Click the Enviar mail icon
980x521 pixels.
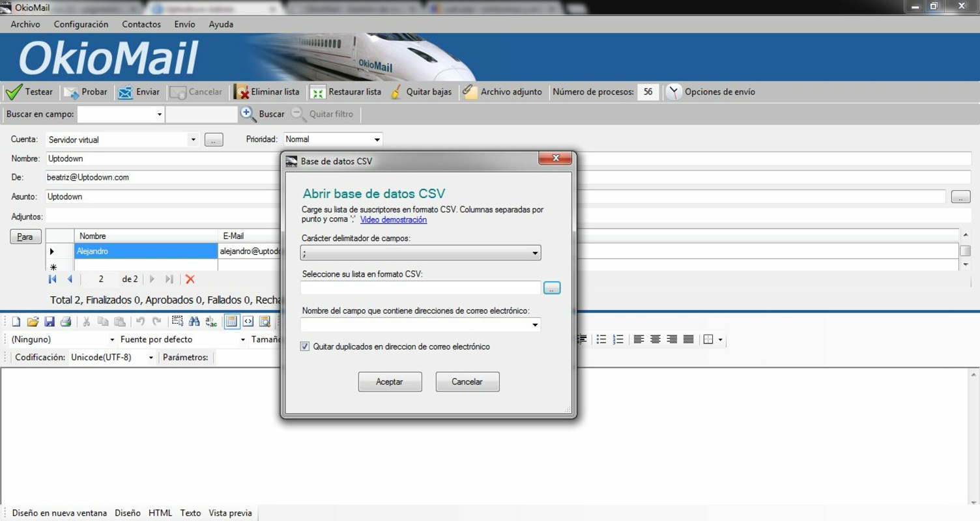click(x=125, y=92)
